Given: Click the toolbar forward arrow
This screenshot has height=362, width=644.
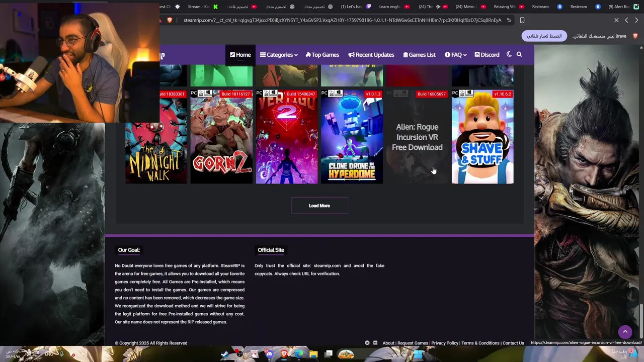Looking at the screenshot, I should (x=636, y=20).
